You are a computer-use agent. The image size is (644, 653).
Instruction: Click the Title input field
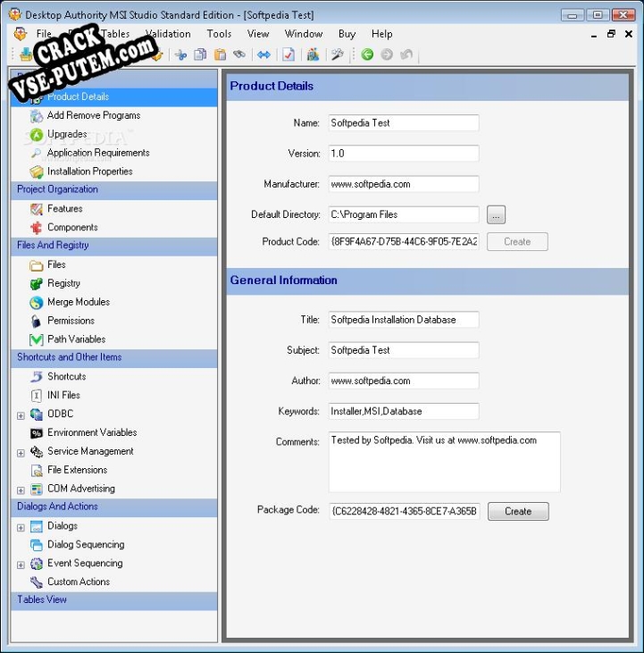(404, 320)
